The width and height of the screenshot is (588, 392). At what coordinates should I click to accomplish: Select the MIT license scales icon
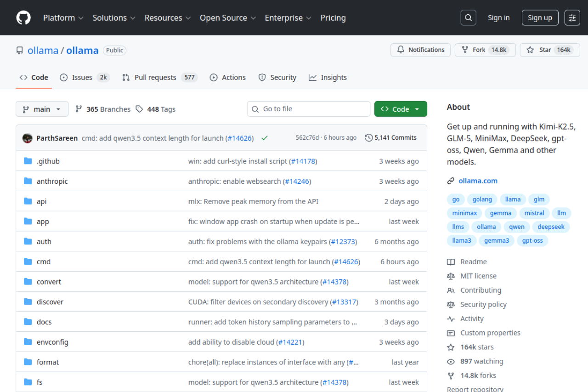click(451, 276)
